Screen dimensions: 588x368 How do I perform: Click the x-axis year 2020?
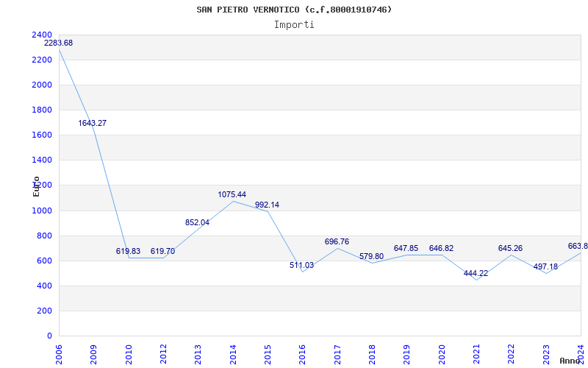[442, 355]
